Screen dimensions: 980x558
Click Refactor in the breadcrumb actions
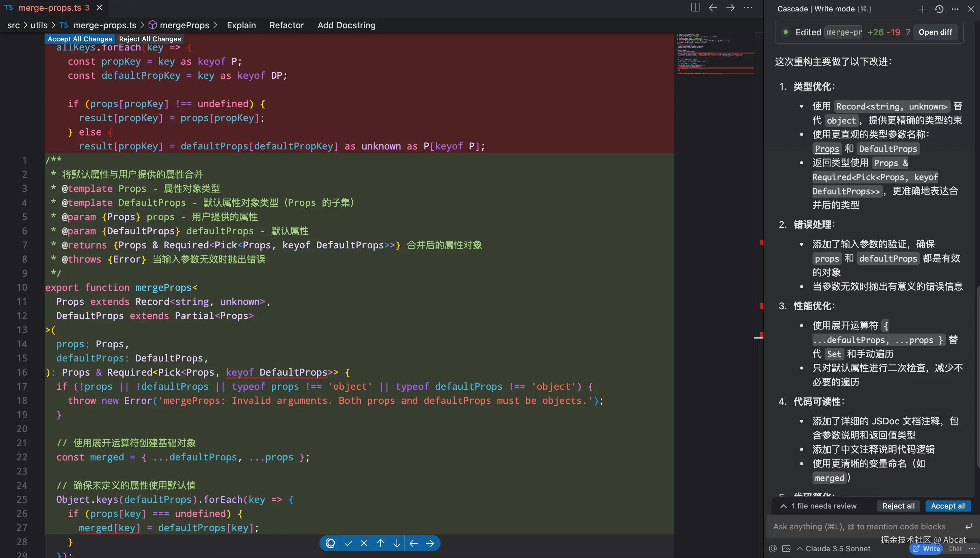click(x=287, y=25)
